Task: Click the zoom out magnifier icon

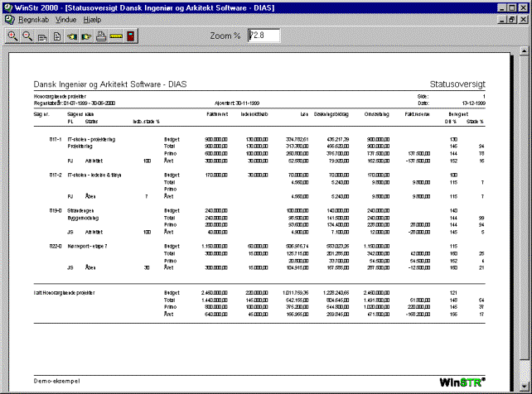Action: [27, 36]
